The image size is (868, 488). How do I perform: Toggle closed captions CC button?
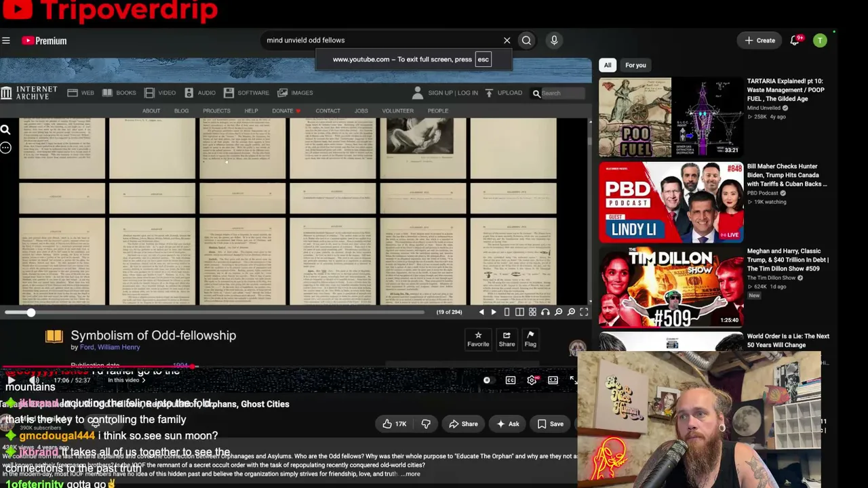tap(511, 380)
